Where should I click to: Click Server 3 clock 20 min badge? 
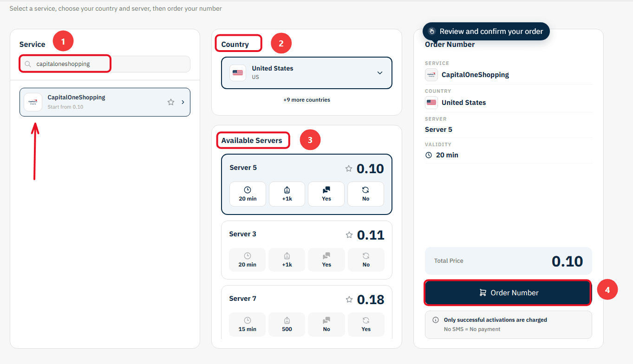[248, 260]
